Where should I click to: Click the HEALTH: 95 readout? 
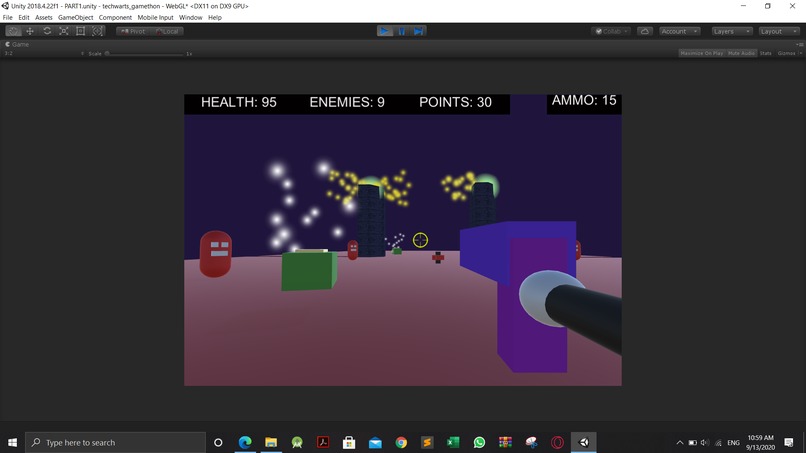(239, 102)
